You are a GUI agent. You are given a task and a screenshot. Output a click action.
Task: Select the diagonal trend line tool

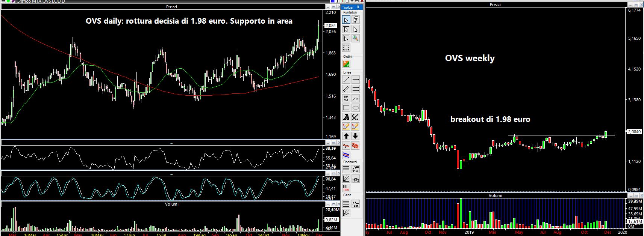click(x=346, y=80)
